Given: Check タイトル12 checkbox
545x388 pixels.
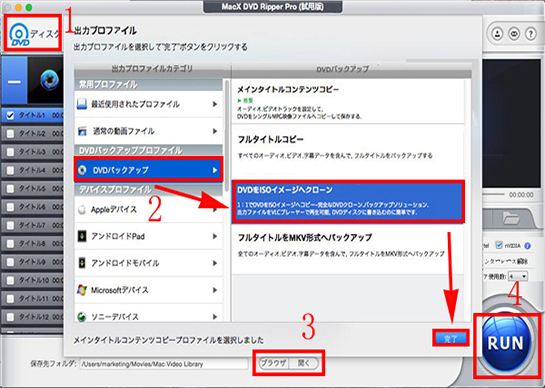Looking at the screenshot, I should [x=10, y=317].
